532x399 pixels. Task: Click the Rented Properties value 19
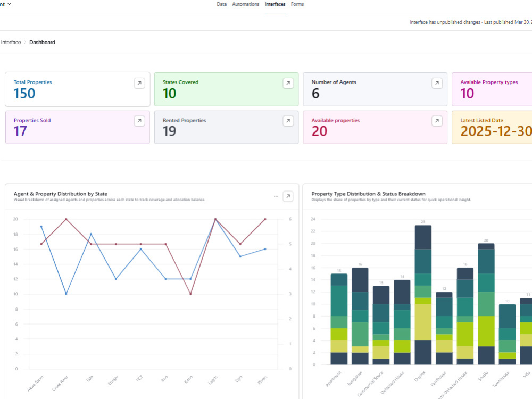click(169, 131)
